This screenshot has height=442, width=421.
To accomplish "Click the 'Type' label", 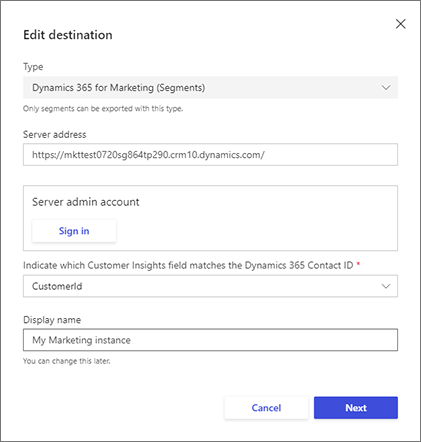I will (33, 67).
